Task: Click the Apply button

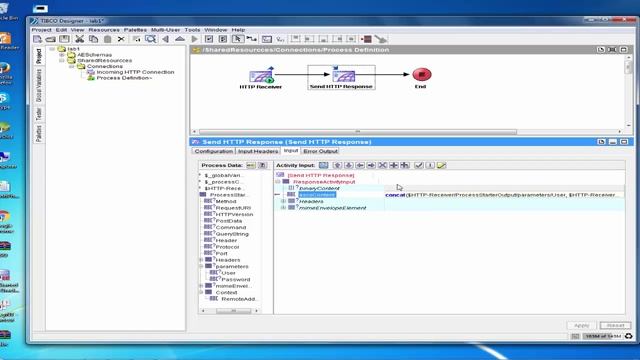Action: click(x=582, y=326)
